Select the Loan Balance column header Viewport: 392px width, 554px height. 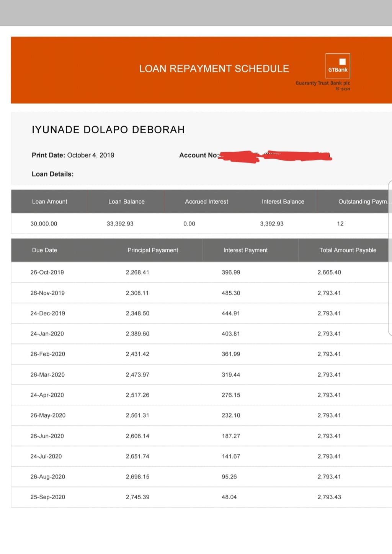coord(126,201)
